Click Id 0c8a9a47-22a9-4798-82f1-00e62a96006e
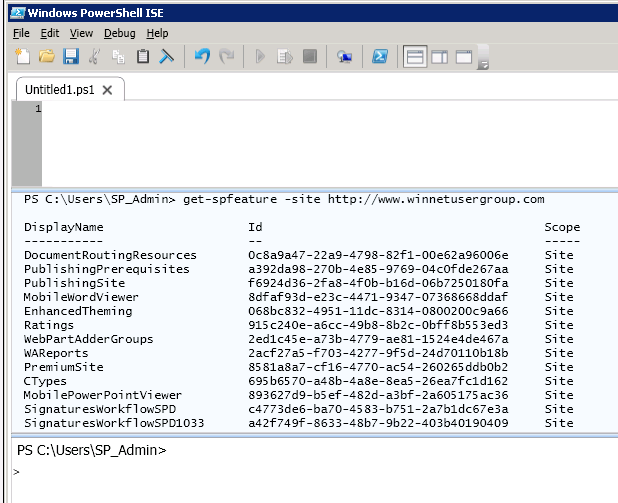This screenshot has width=618, height=503. (378, 255)
